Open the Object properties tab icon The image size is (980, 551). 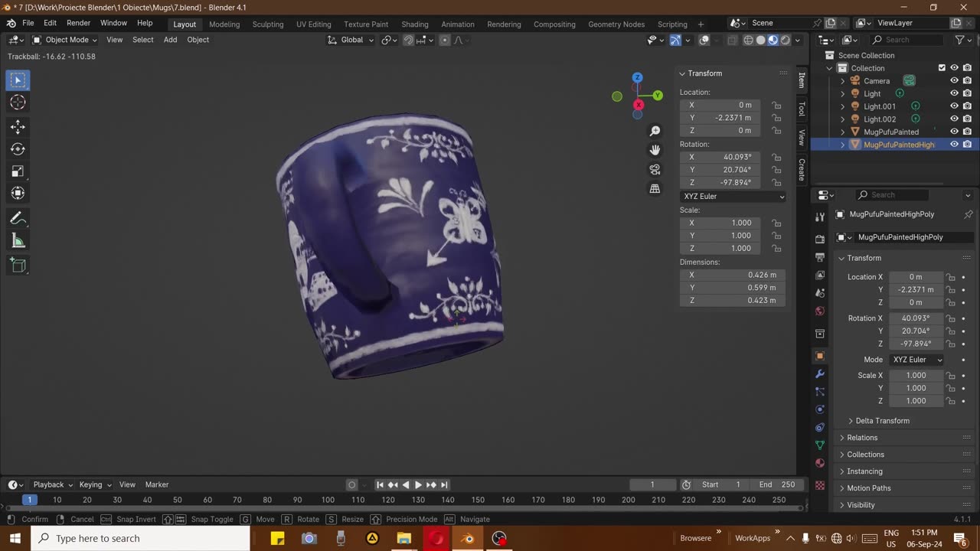click(820, 356)
